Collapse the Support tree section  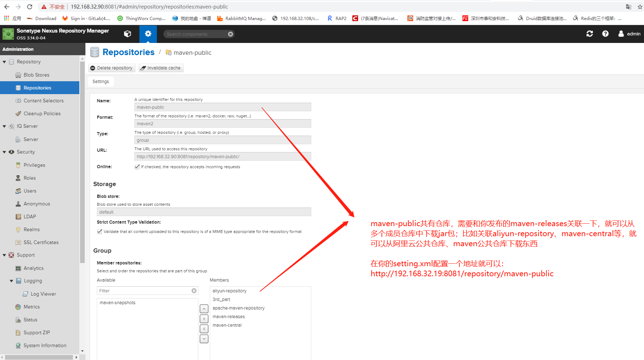point(4,255)
